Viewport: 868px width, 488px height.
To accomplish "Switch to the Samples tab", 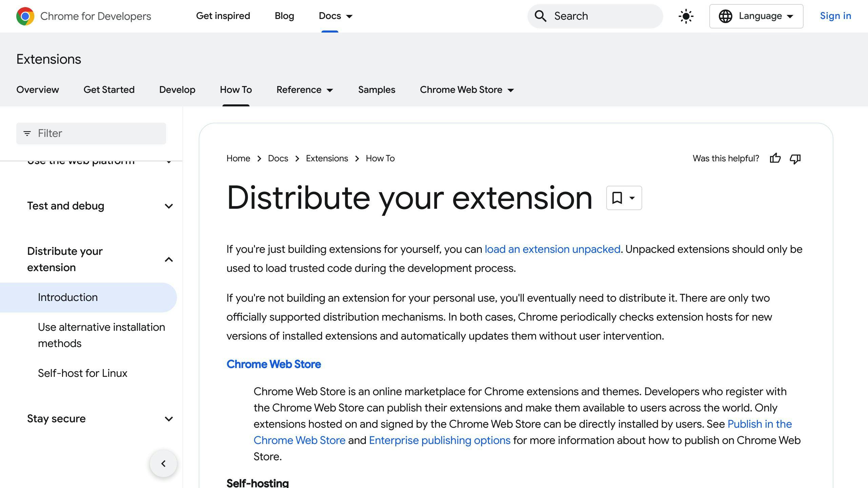I will [376, 89].
